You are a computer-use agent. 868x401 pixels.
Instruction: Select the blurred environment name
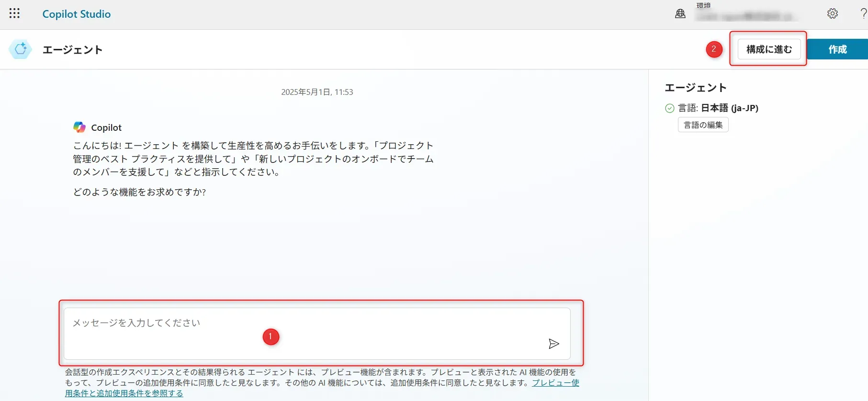click(x=745, y=17)
